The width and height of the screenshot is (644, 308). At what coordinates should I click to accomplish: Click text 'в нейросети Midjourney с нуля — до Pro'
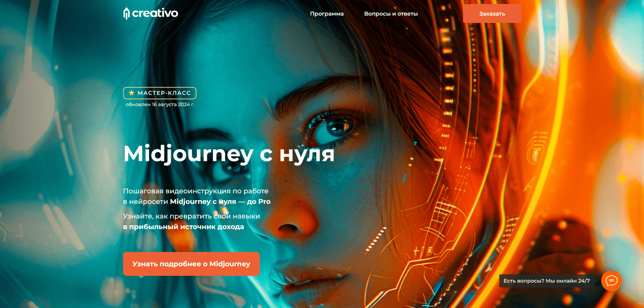pyautogui.click(x=197, y=201)
